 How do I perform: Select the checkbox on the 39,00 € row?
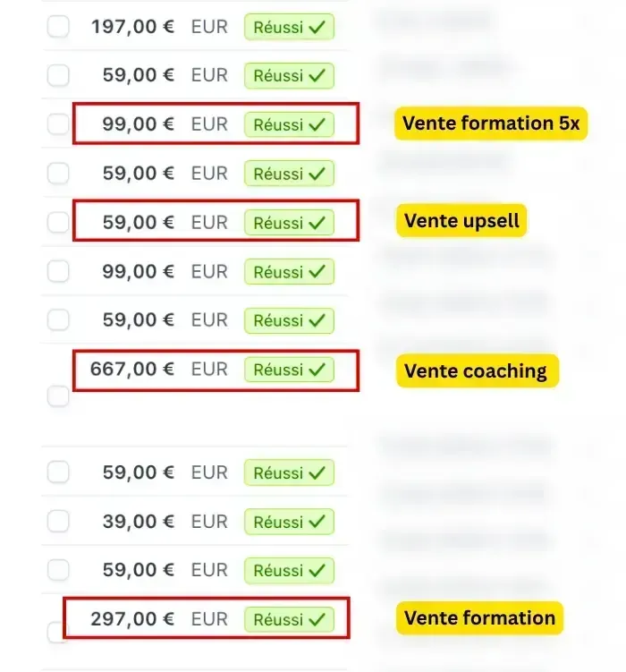58,521
